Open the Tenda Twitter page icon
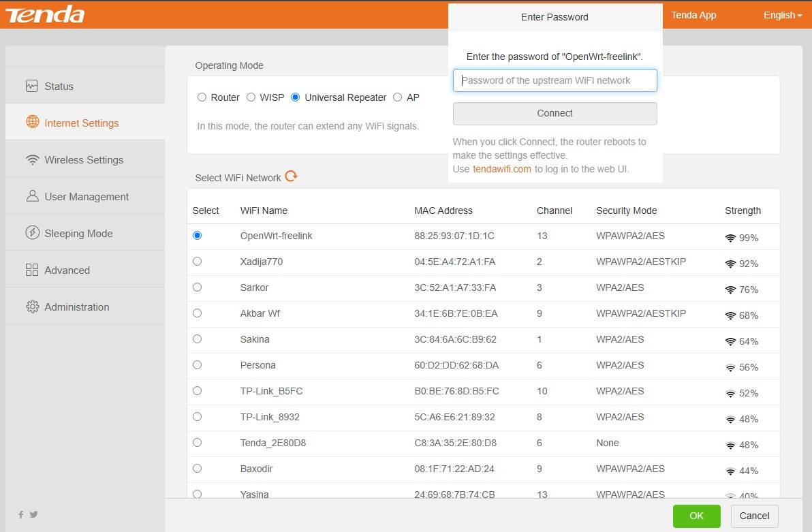 (x=33, y=514)
